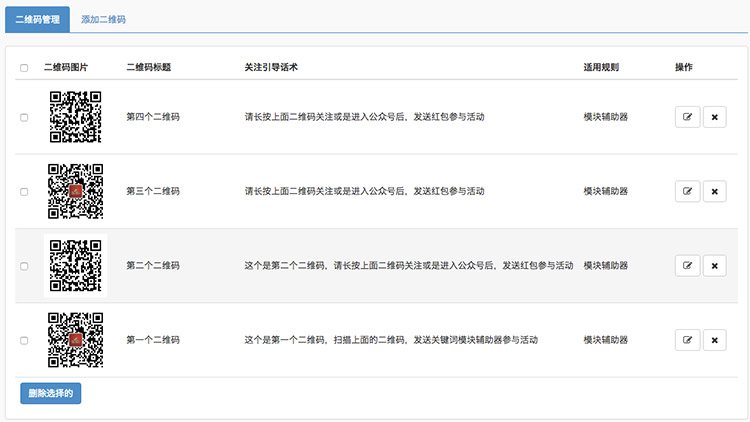This screenshot has width=750, height=422.
Task: Click 模块辅助器 in the 第三个二维码 row
Action: coord(606,191)
